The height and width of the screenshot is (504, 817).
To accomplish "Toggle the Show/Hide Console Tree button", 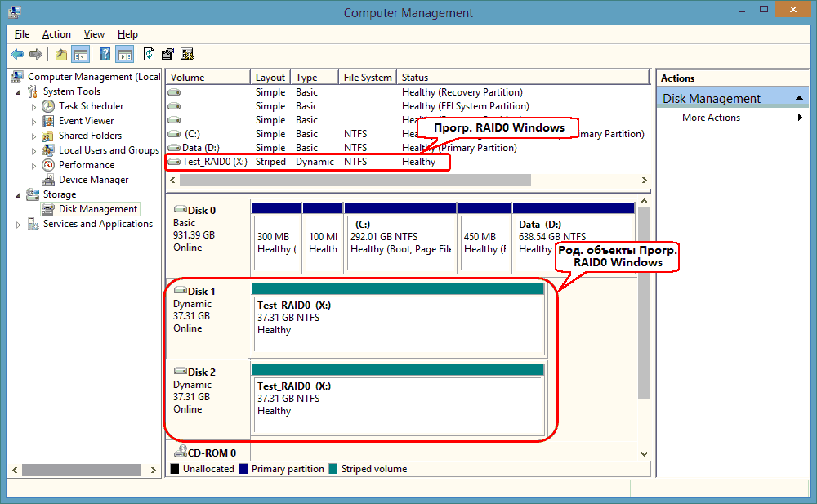I will [81, 54].
